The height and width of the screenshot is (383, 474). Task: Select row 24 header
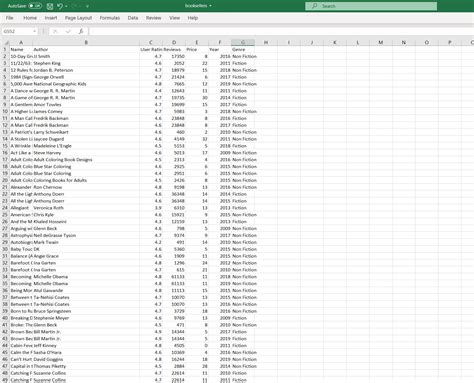pos(5,208)
